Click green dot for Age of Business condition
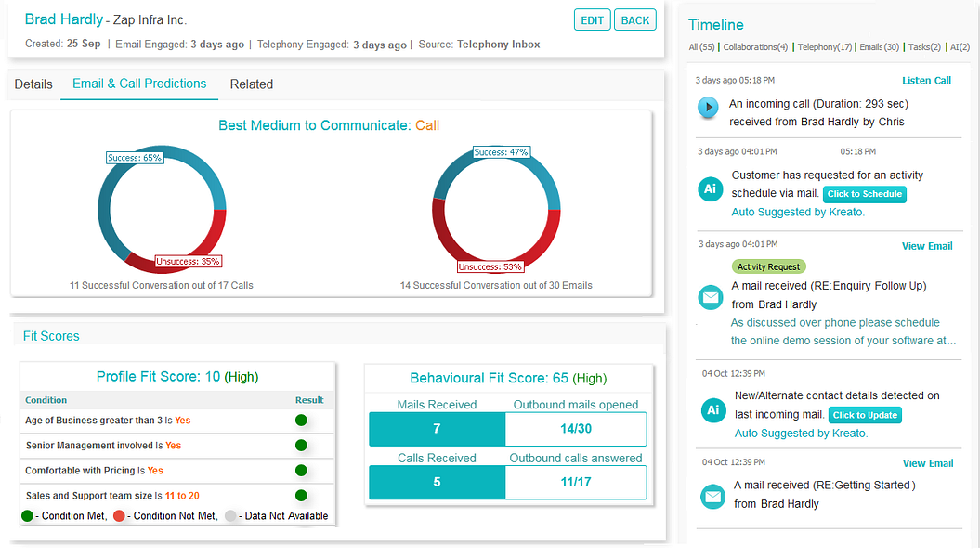Screen dimensions: 980x557 (301, 421)
